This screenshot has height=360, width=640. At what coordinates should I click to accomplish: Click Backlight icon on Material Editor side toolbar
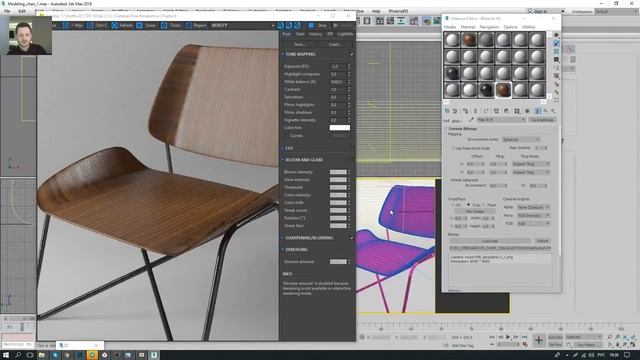click(x=556, y=43)
